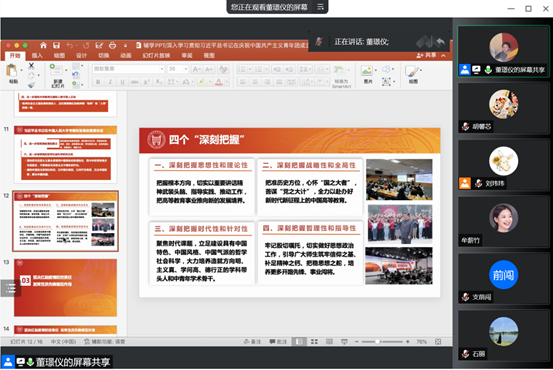Open the meeting viewing options menu icon
Viewport: 553px width, 370px height.
[320, 7]
